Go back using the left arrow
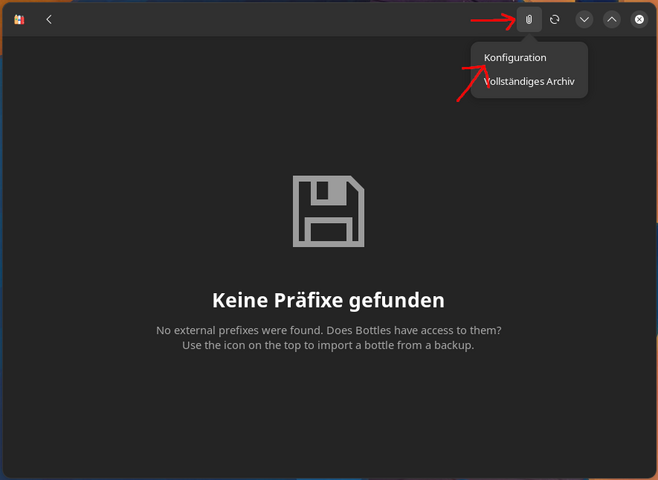658x480 pixels. pyautogui.click(x=49, y=20)
